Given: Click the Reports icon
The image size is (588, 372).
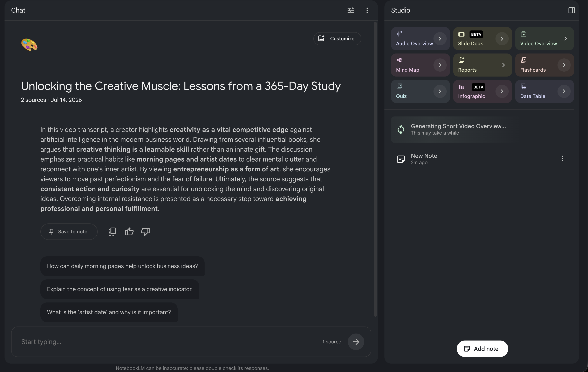Looking at the screenshot, I should tap(461, 60).
